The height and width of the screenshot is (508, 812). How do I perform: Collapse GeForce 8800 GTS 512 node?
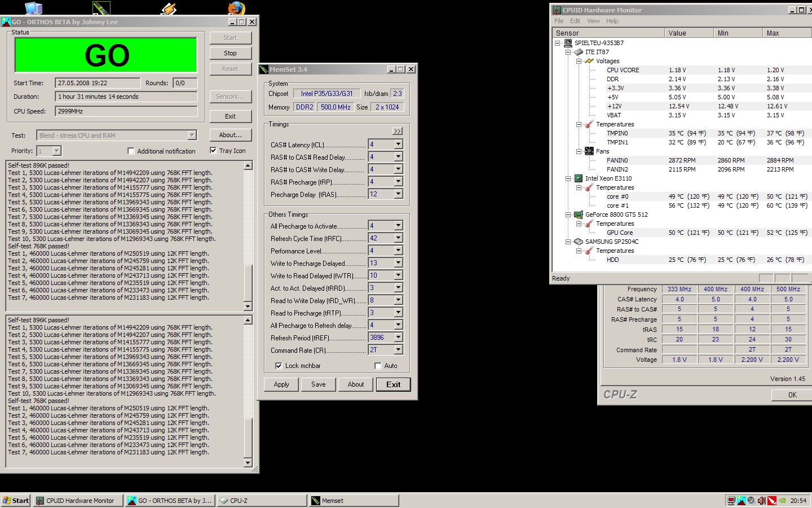(568, 214)
